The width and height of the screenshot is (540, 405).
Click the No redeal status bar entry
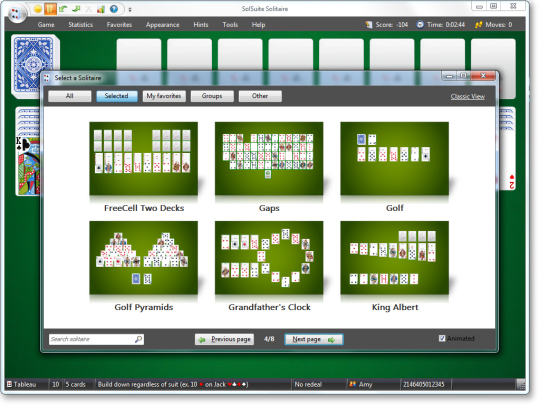coord(308,384)
